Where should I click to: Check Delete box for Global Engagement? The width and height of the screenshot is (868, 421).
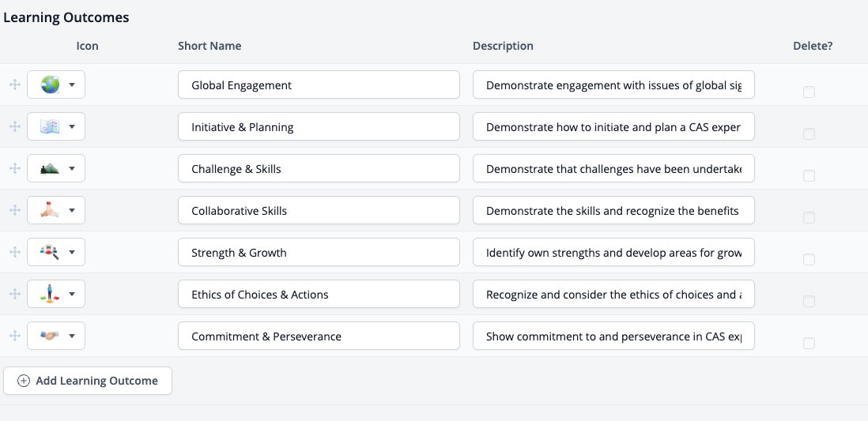pos(809,92)
